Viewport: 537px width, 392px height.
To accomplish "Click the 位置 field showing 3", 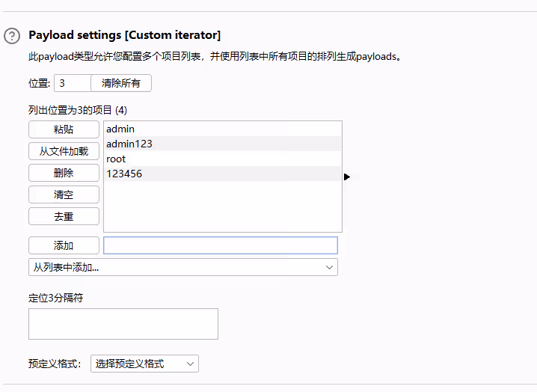I will point(72,83).
